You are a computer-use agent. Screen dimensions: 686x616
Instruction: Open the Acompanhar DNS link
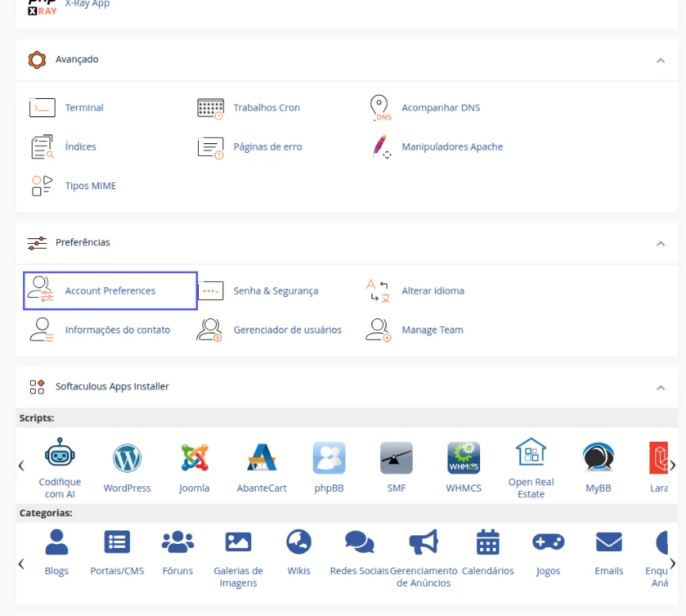click(x=440, y=108)
